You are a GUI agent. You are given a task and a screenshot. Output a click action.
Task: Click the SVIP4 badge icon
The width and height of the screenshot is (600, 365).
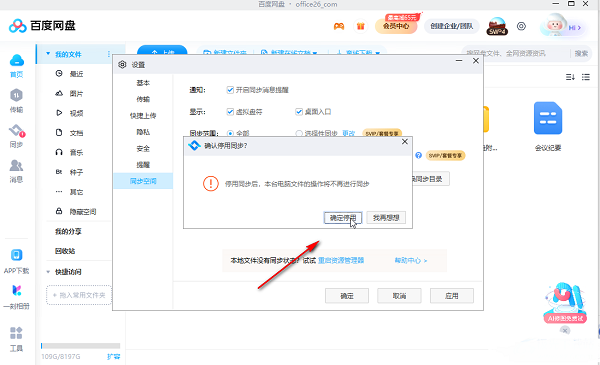(497, 26)
